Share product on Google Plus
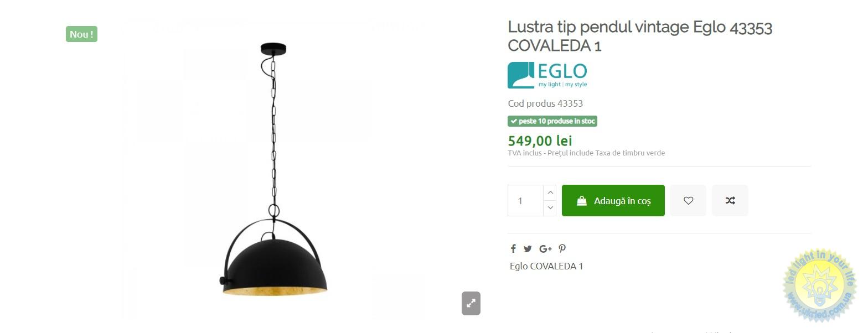Viewport: 868px width, 333px height. coord(545,249)
